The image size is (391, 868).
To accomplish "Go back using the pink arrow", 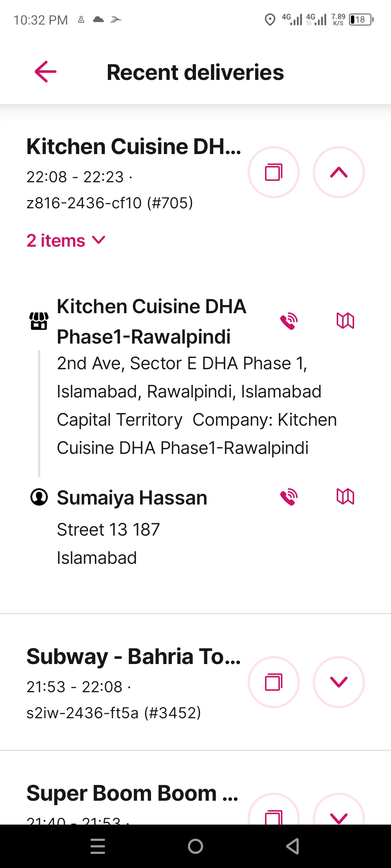I will pyautogui.click(x=46, y=72).
